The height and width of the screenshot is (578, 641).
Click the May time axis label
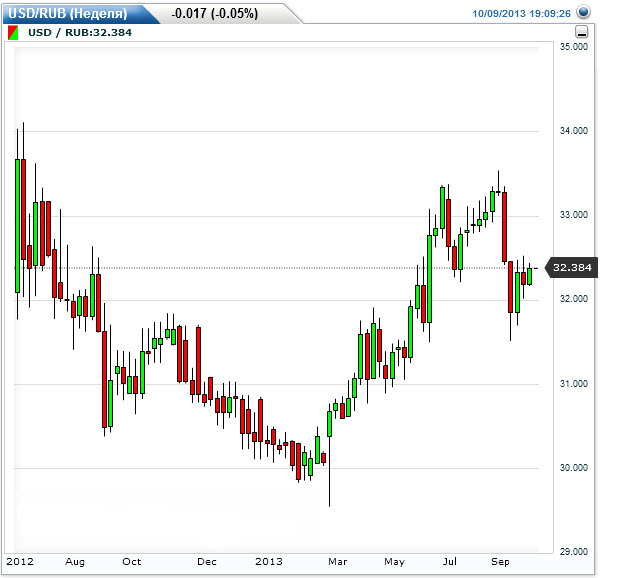tap(394, 562)
